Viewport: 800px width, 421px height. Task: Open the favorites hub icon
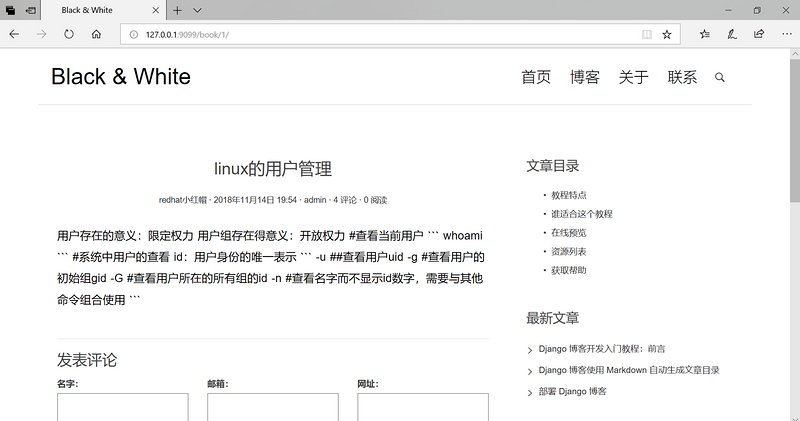click(x=705, y=34)
